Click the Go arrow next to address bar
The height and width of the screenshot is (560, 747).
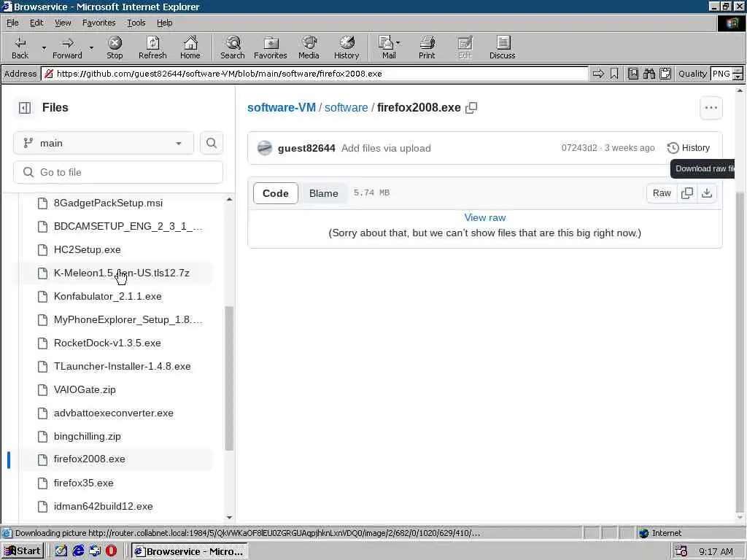(x=598, y=74)
